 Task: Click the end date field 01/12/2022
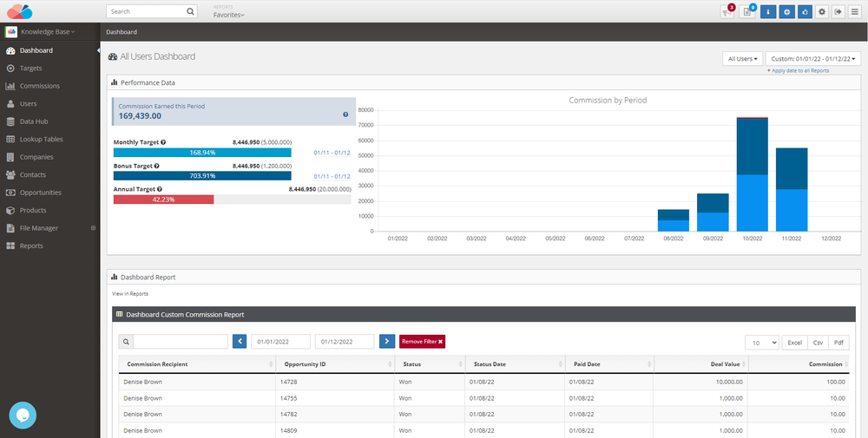pyautogui.click(x=345, y=342)
